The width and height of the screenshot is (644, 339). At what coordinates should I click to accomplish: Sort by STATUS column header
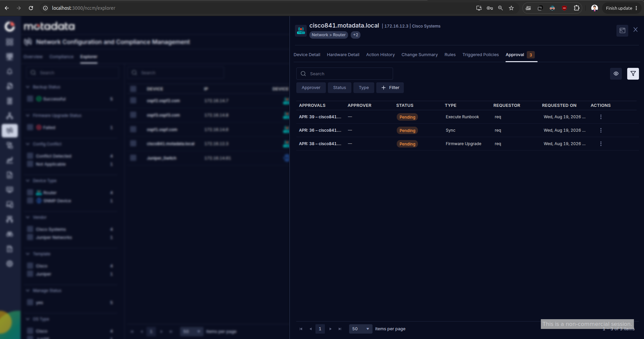(404, 105)
